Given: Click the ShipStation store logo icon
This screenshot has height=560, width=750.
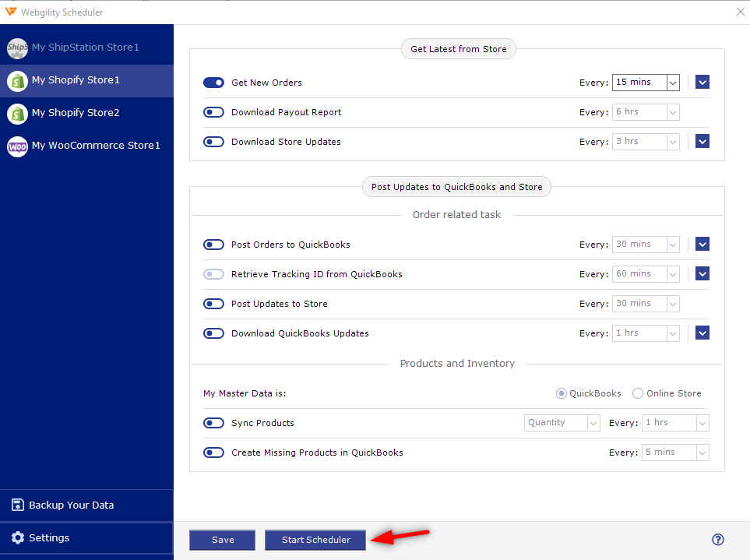Looking at the screenshot, I should point(17,48).
